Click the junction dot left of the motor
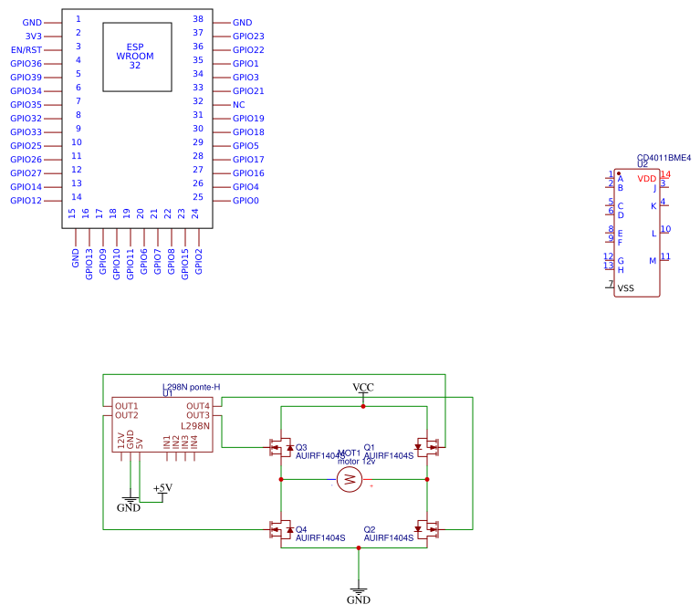700x615 pixels. pyautogui.click(x=281, y=479)
